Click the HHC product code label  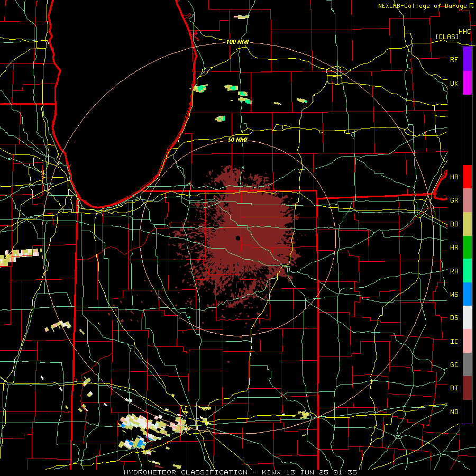tap(464, 32)
